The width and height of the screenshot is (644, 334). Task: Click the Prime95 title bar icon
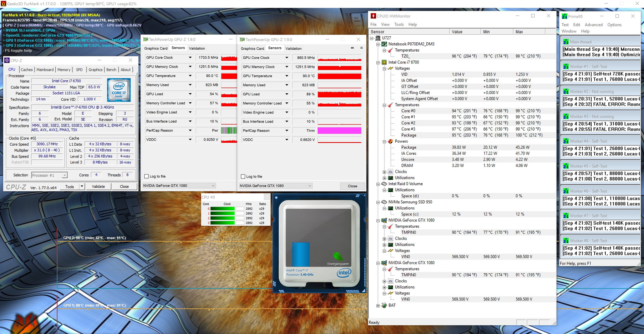coord(565,16)
